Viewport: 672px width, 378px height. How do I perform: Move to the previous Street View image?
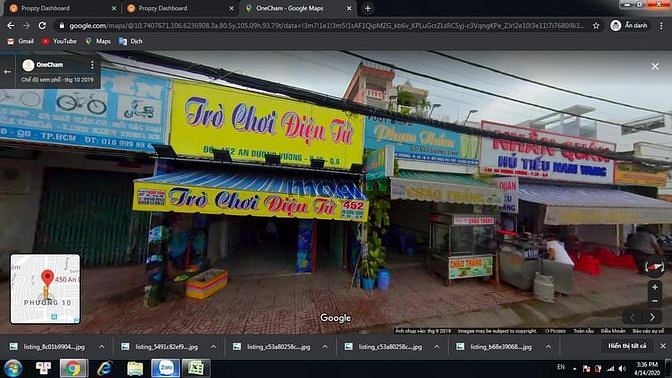(x=633, y=317)
